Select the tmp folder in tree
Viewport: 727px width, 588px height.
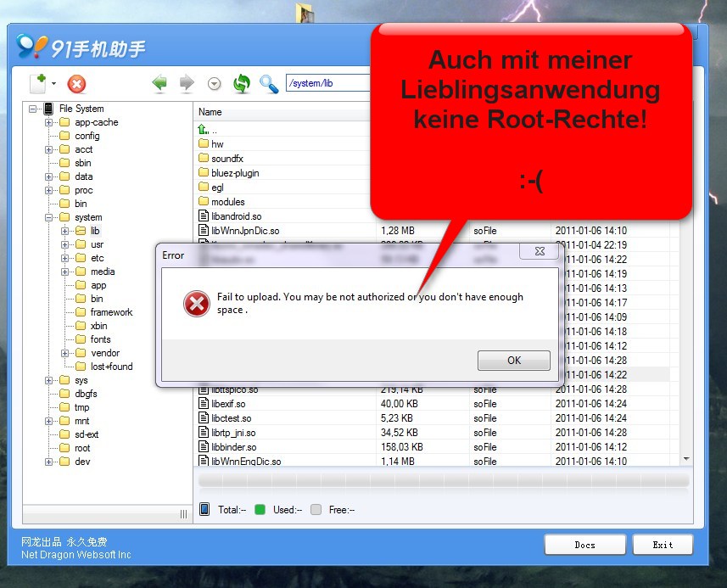click(81, 407)
